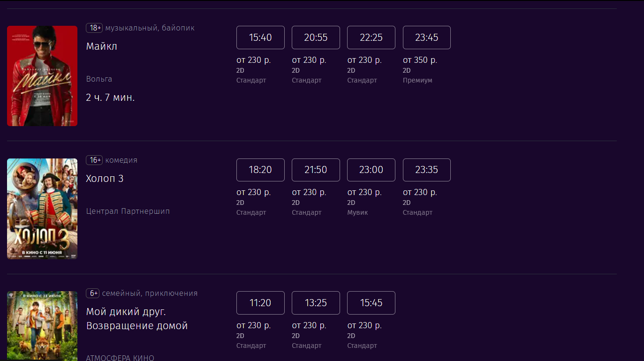The image size is (644, 361).
Task: Click the семейный, приключения genre label
Action: [150, 293]
